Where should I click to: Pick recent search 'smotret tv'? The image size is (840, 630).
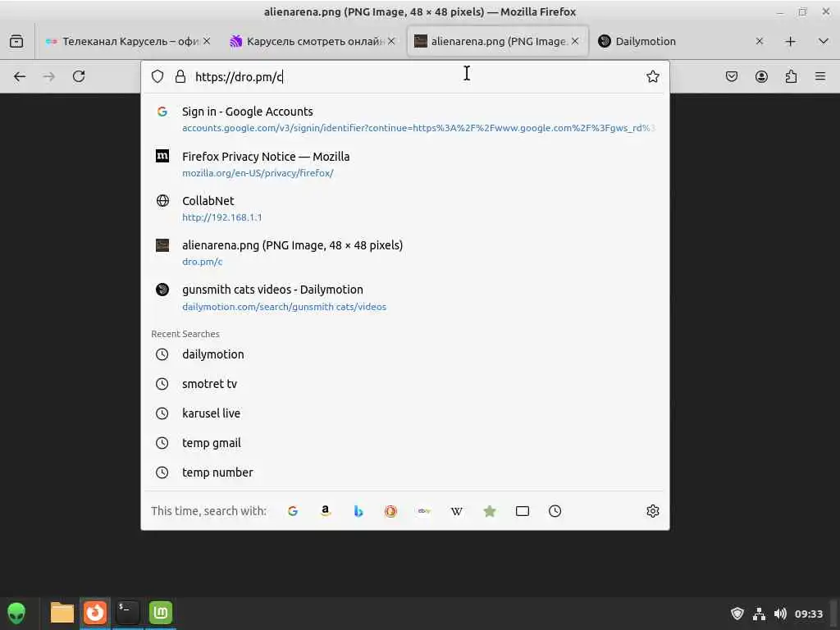coord(405,384)
